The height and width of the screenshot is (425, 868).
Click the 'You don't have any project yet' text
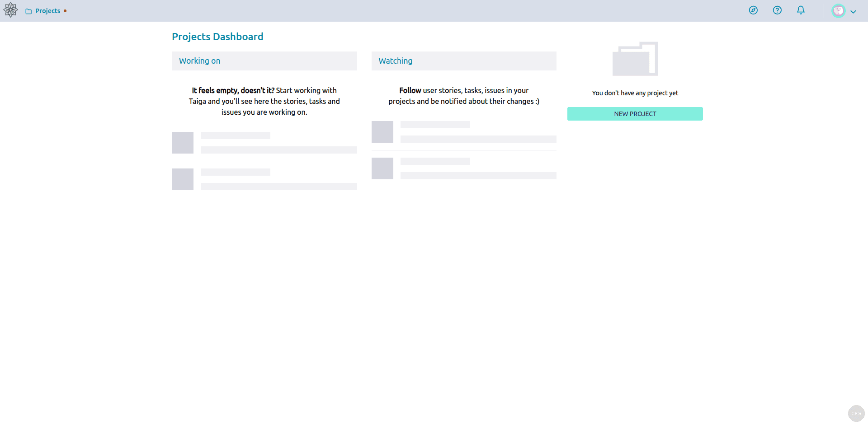click(635, 93)
